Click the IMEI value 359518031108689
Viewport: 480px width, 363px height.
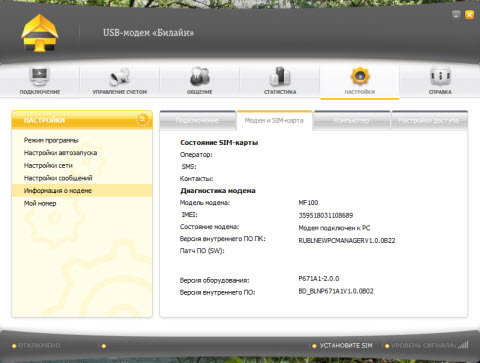coord(326,215)
